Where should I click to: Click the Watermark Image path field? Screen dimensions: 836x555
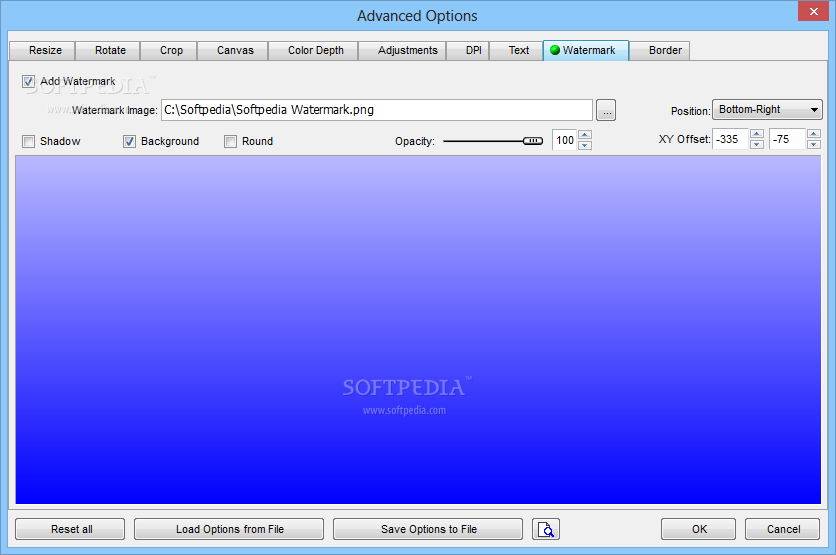click(x=377, y=110)
